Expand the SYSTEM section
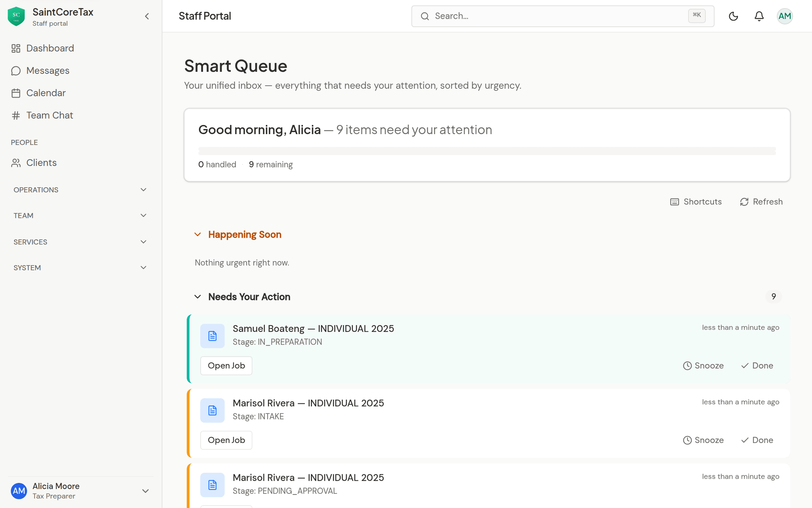Viewport: 812px width, 508px height. tap(81, 267)
